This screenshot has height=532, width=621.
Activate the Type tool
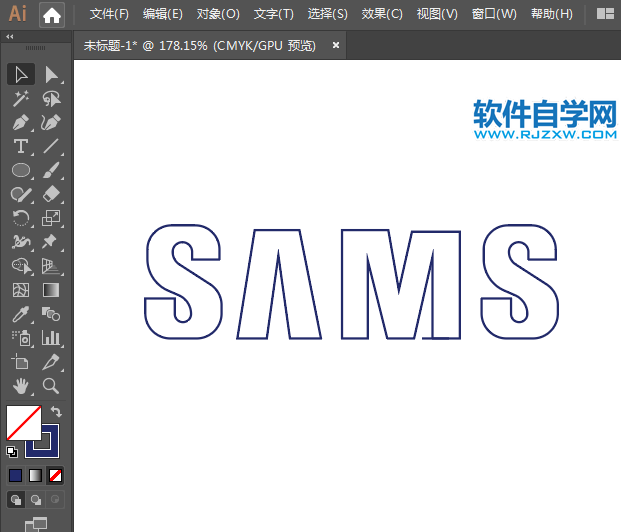[x=21, y=146]
